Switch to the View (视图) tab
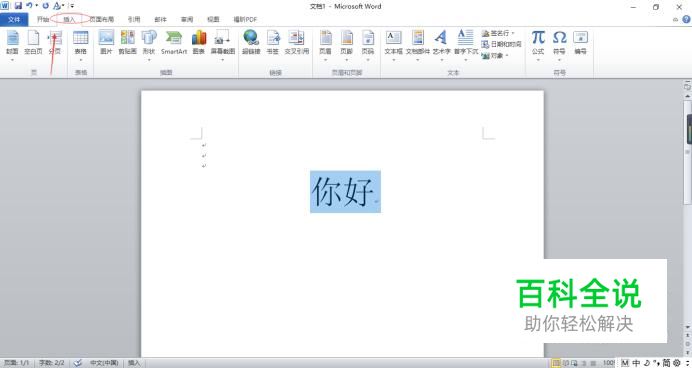 pos(213,19)
